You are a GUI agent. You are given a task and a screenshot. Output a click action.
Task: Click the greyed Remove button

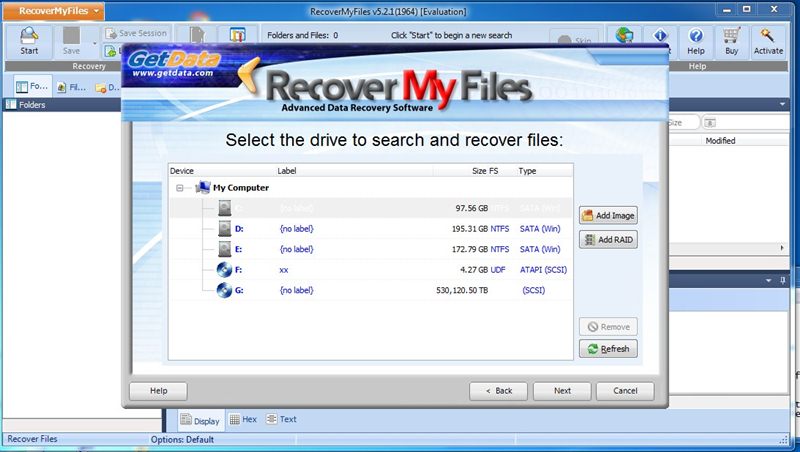click(x=608, y=327)
